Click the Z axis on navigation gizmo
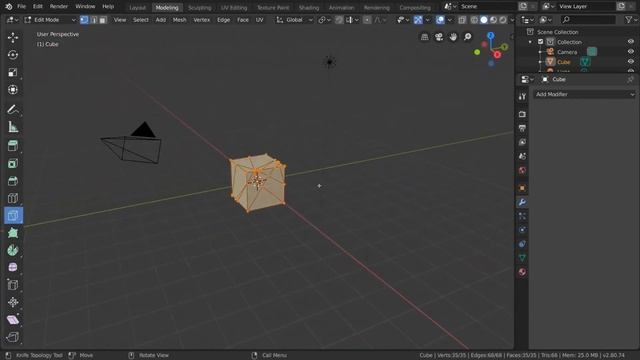640x360 pixels. (x=491, y=36)
